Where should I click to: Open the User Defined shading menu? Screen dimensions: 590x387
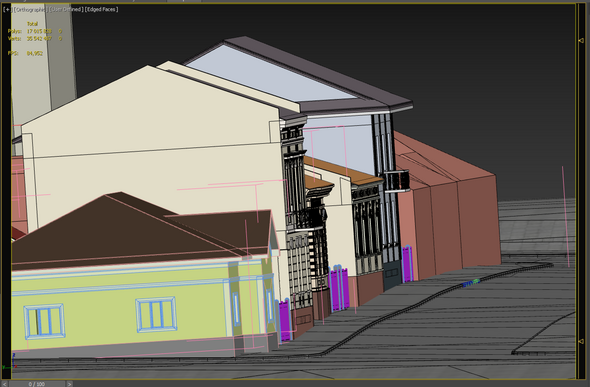coord(66,9)
